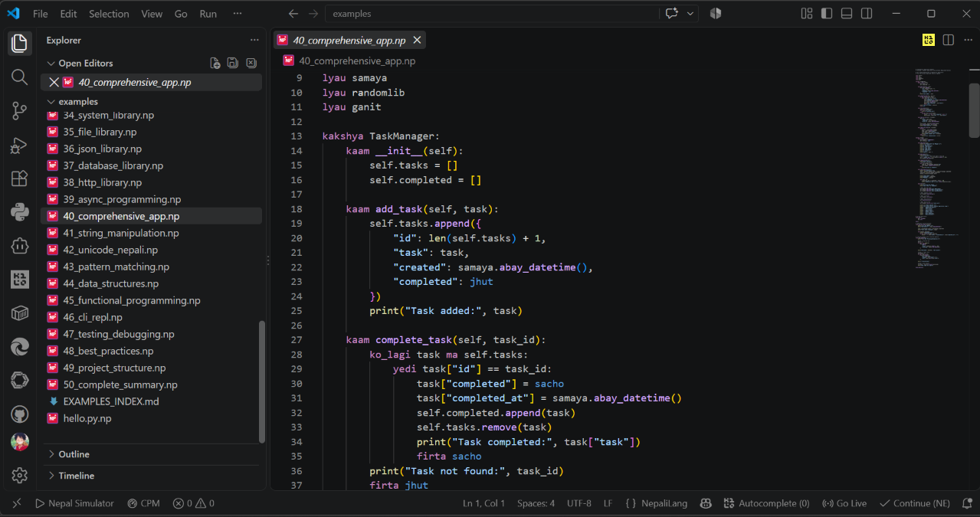Close the 40_comprehensive_app.np tab
The width and height of the screenshot is (980, 517).
point(417,40)
